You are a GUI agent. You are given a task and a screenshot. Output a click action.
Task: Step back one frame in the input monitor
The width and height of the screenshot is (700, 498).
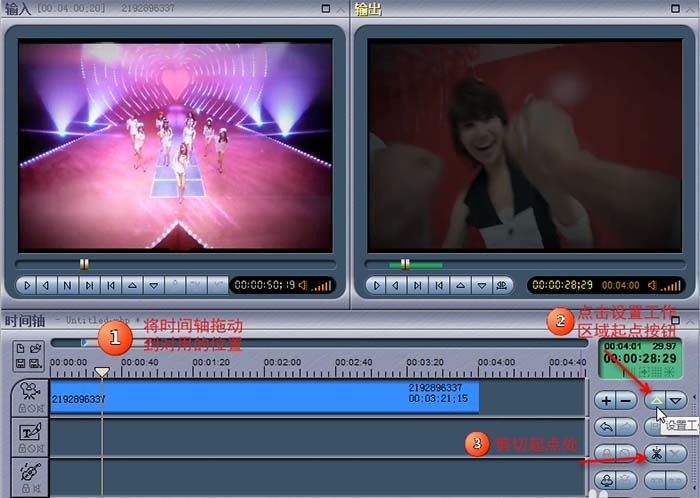click(x=46, y=285)
